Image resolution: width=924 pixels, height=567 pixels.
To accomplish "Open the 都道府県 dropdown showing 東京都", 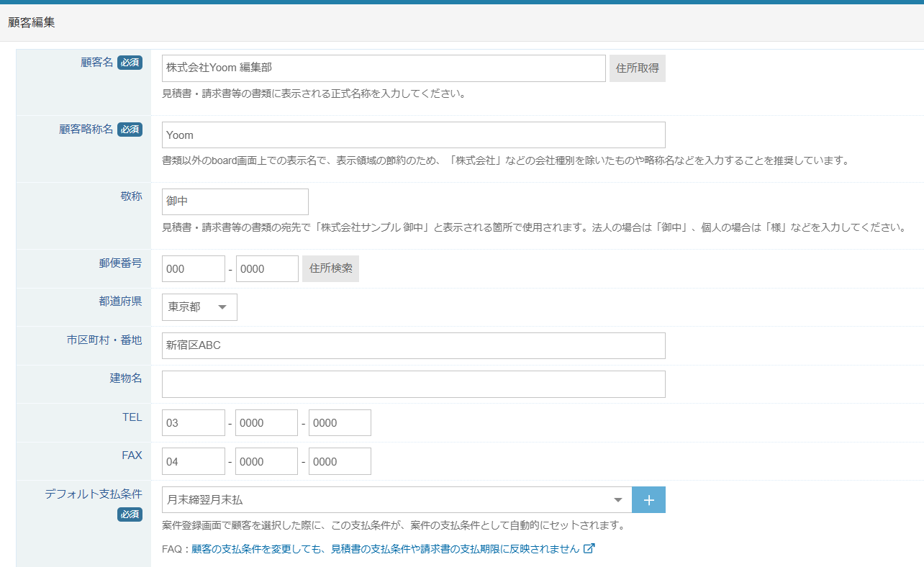I will [199, 307].
